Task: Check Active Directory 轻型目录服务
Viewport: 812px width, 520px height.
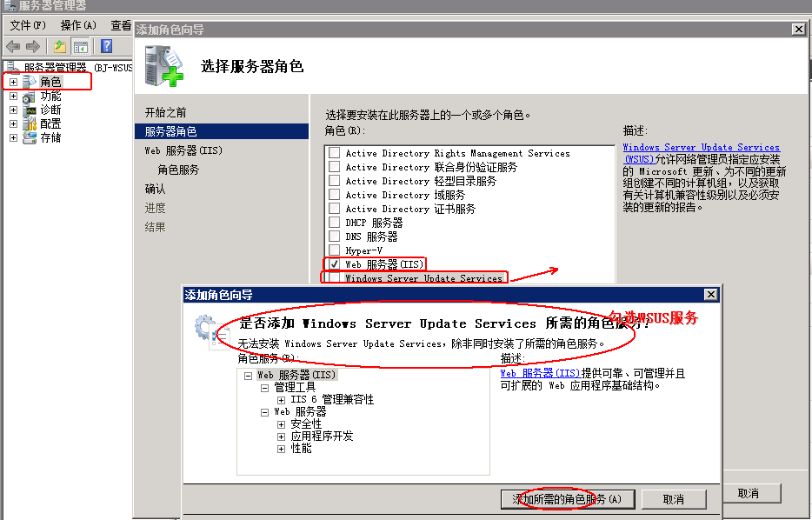Action: (x=335, y=181)
